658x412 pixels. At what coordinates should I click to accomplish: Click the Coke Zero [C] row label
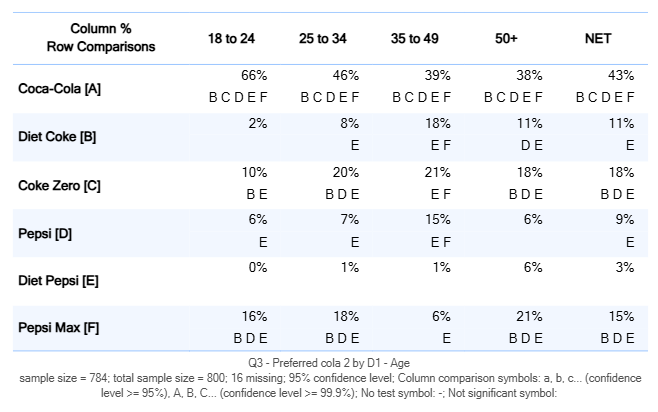point(60,185)
